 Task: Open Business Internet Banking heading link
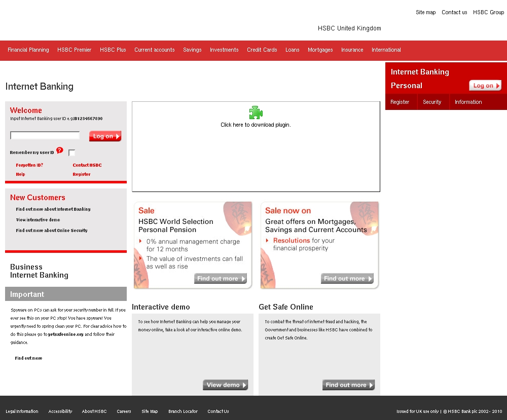coord(39,271)
